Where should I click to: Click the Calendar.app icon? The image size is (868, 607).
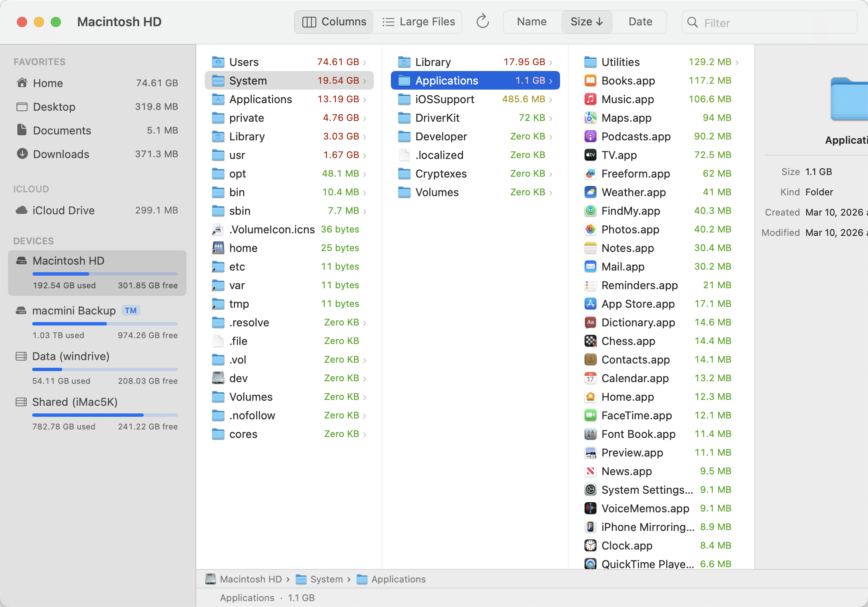[590, 378]
